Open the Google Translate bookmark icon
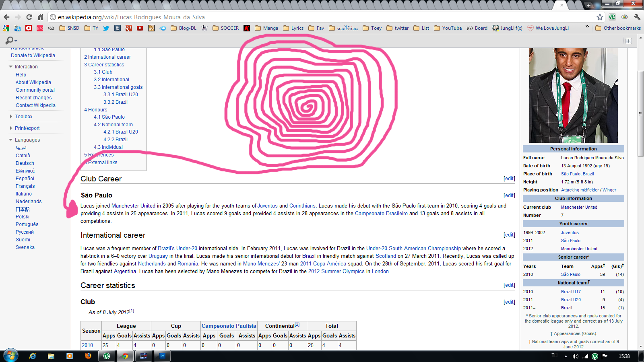The height and width of the screenshot is (362, 644). (17, 28)
